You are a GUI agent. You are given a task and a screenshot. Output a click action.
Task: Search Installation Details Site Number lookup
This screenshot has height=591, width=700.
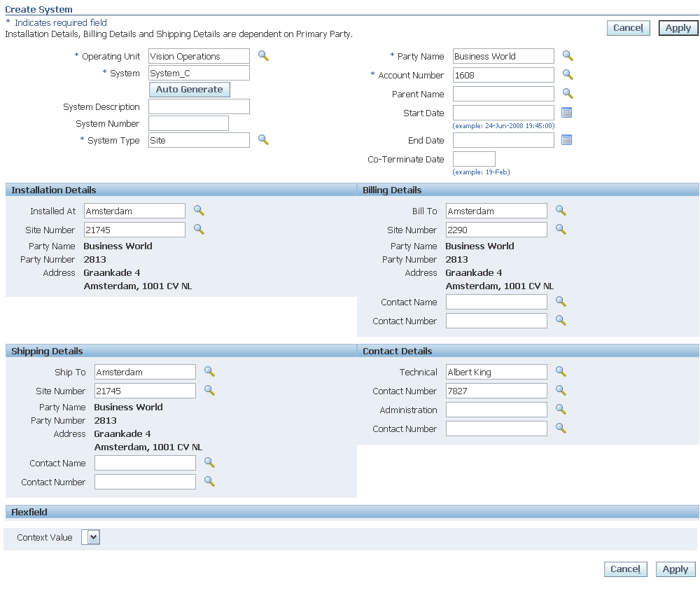[x=199, y=229]
